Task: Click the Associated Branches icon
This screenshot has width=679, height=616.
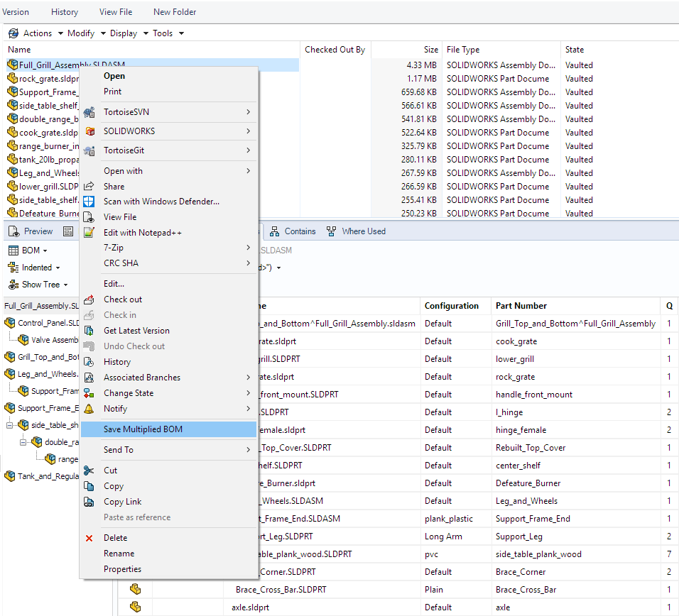Action: pyautogui.click(x=89, y=378)
